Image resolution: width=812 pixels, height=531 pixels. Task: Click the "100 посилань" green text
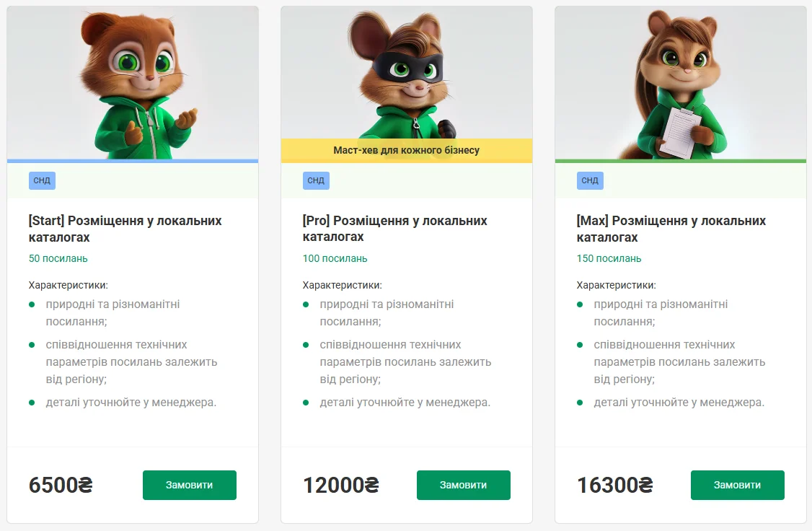[335, 258]
